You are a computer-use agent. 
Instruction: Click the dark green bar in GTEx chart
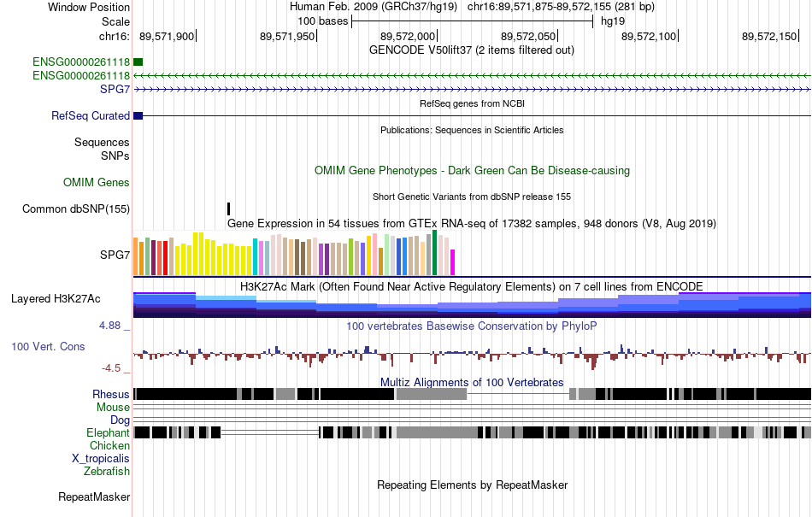434,253
